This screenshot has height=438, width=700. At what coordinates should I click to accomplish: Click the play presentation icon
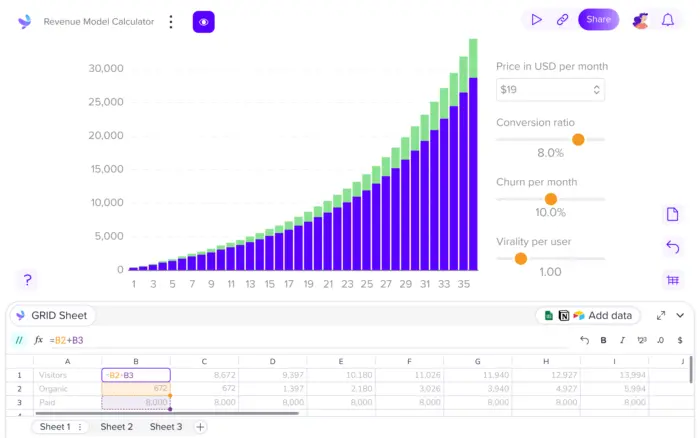(x=536, y=20)
